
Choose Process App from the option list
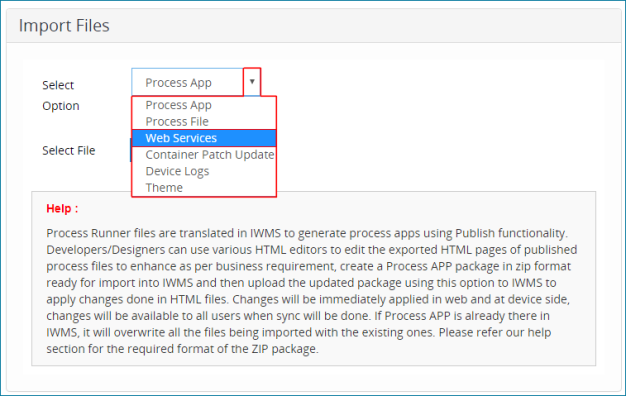(x=204, y=105)
